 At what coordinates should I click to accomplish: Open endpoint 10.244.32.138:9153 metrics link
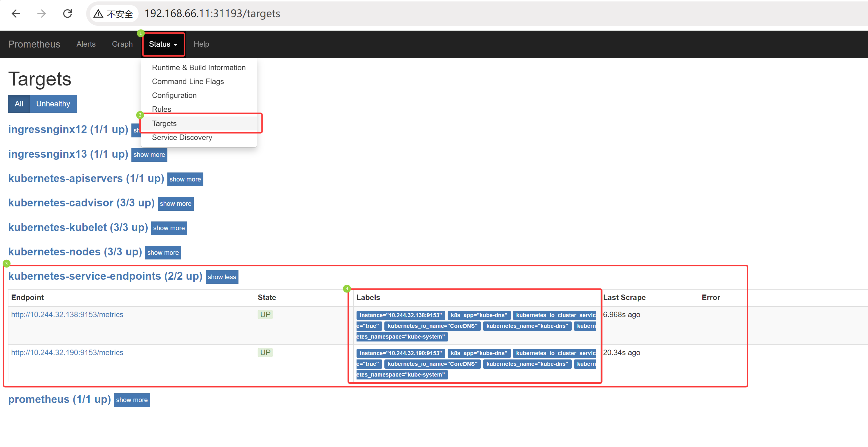(x=67, y=315)
